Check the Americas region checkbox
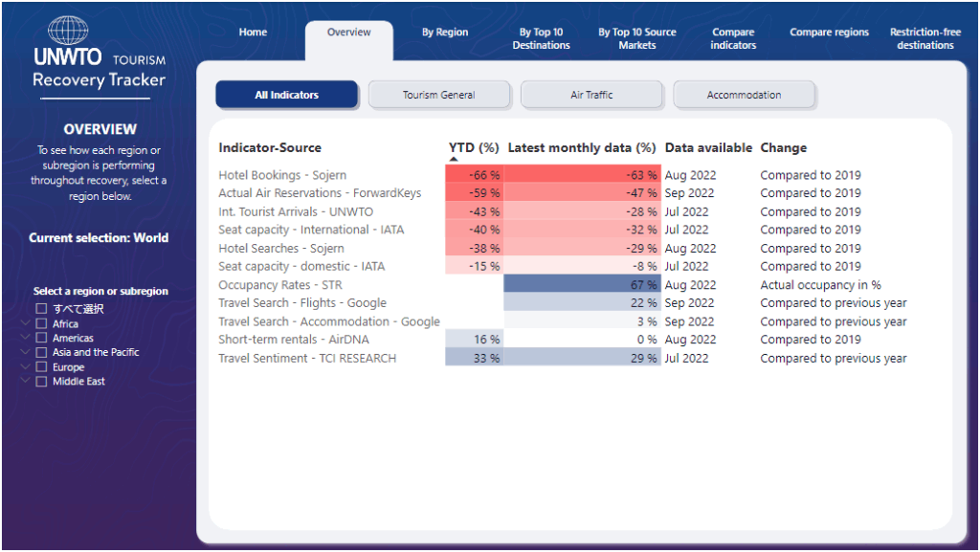Viewport: 980px width, 552px height. (x=41, y=338)
